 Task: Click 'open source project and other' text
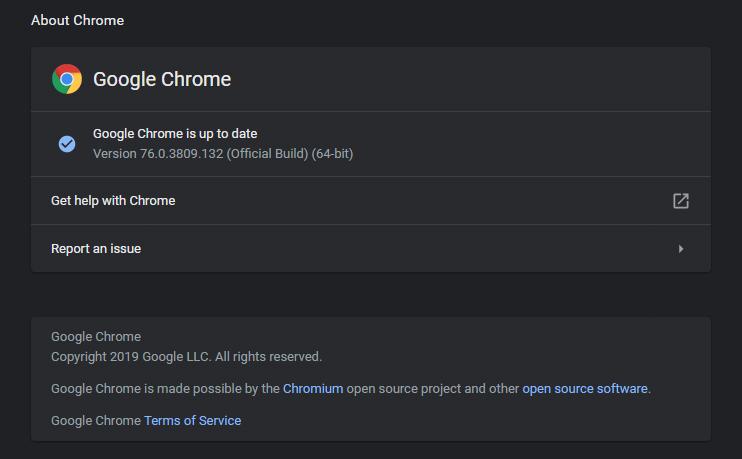tap(433, 388)
